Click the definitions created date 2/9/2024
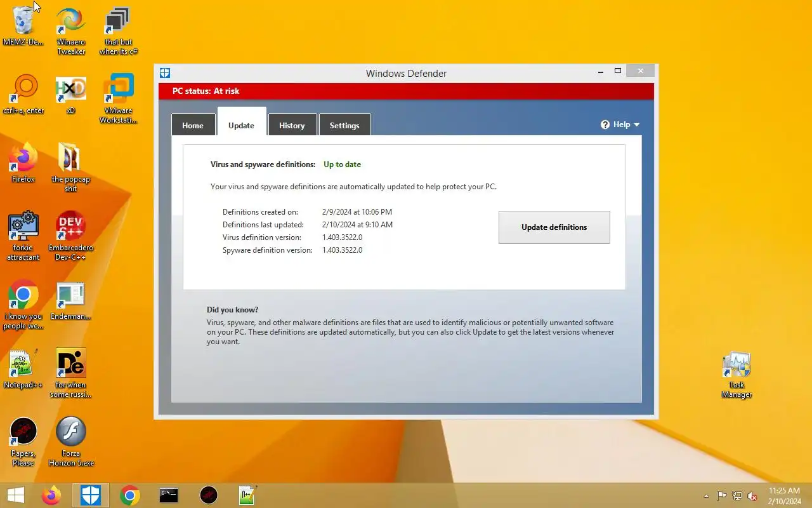The image size is (812, 508). (x=357, y=212)
